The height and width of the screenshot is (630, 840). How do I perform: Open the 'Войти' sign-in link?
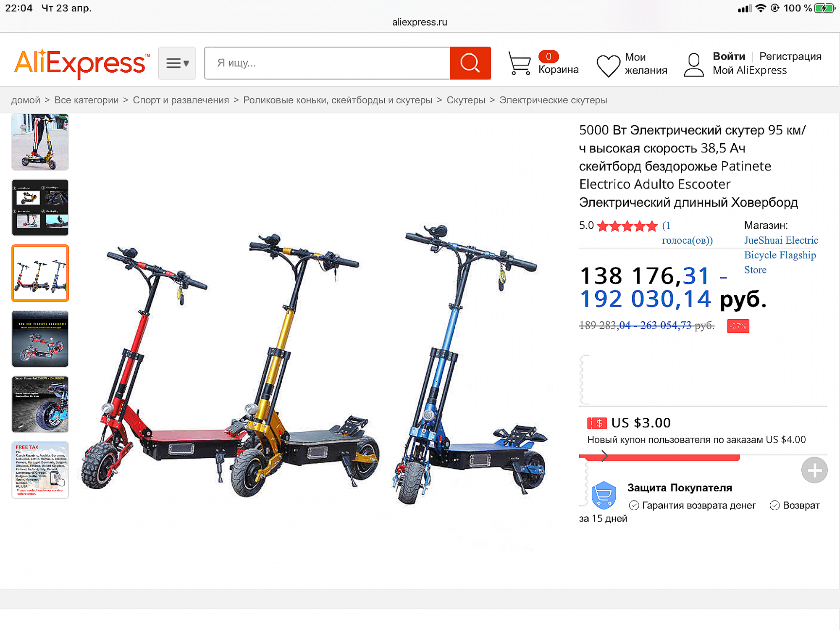(729, 56)
